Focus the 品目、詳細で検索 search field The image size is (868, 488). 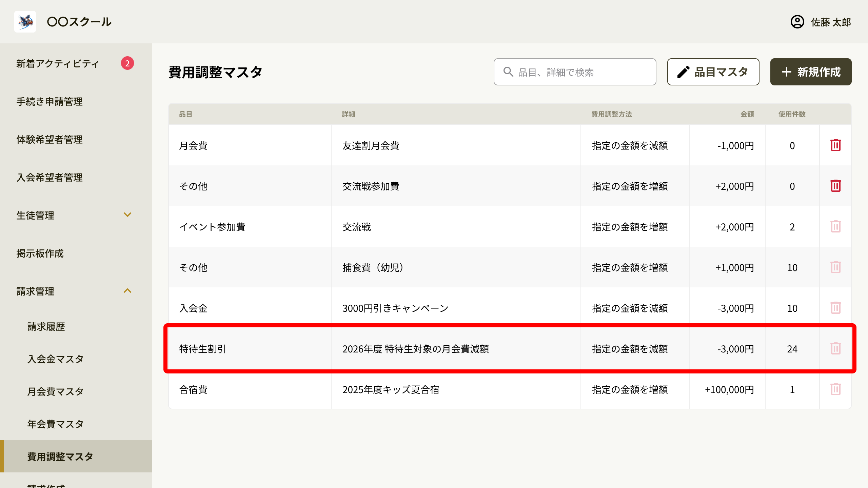(575, 72)
